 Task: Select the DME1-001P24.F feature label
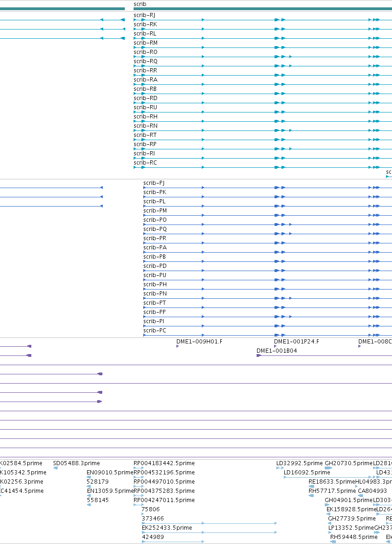click(x=297, y=342)
